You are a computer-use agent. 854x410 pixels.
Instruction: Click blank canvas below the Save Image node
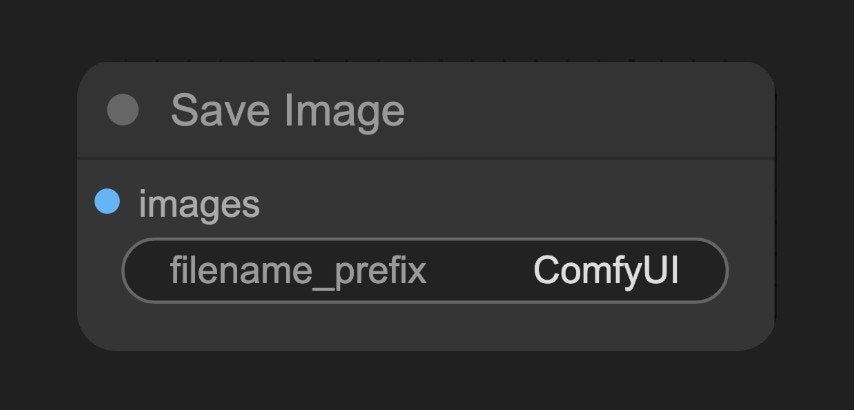427,381
